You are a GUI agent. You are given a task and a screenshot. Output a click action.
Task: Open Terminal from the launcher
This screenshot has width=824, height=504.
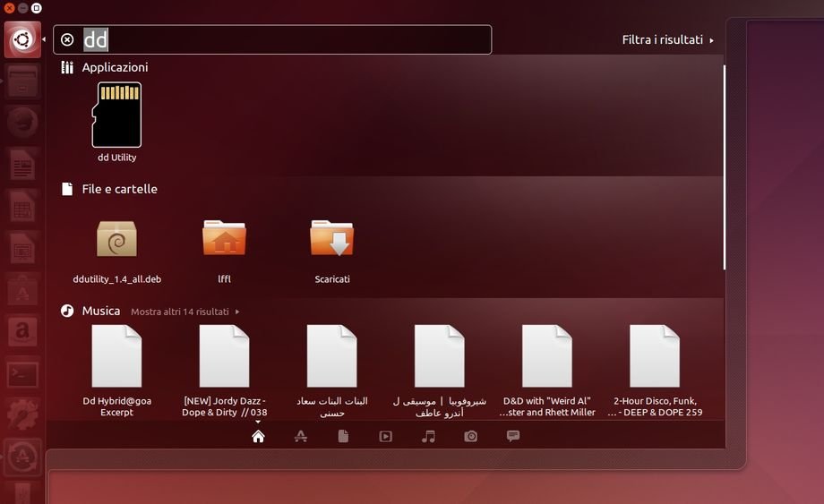(x=22, y=374)
